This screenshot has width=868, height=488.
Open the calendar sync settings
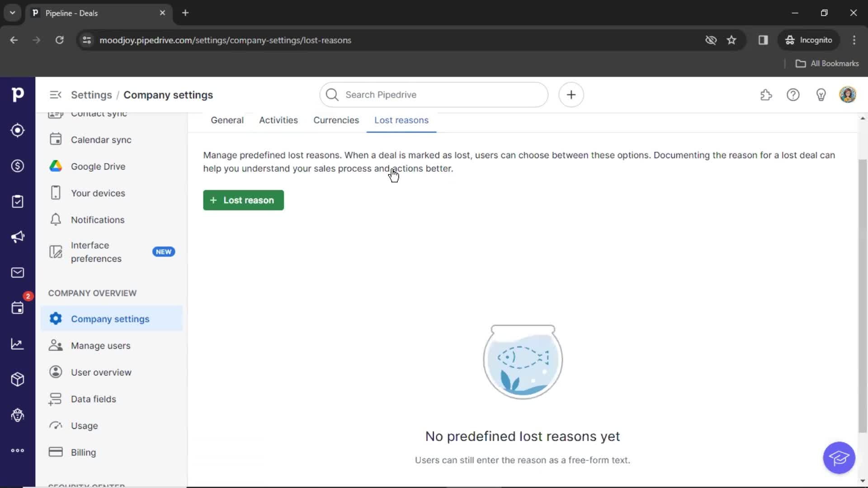(x=101, y=140)
